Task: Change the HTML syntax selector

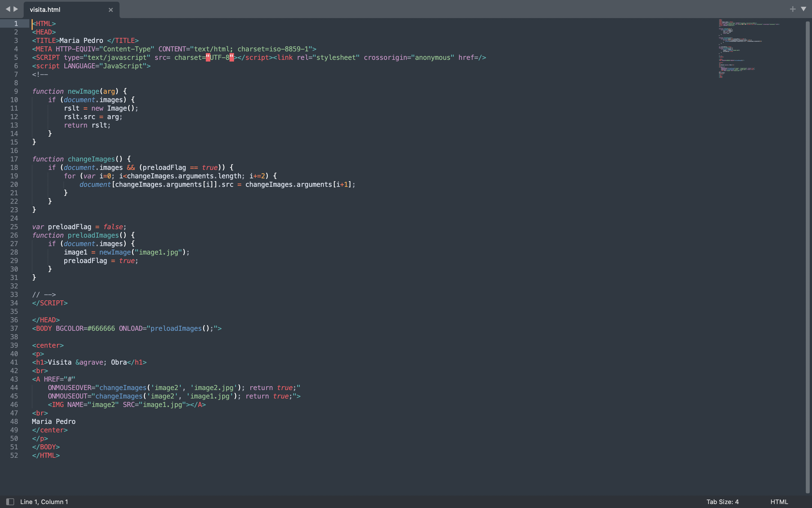Action: pos(779,502)
